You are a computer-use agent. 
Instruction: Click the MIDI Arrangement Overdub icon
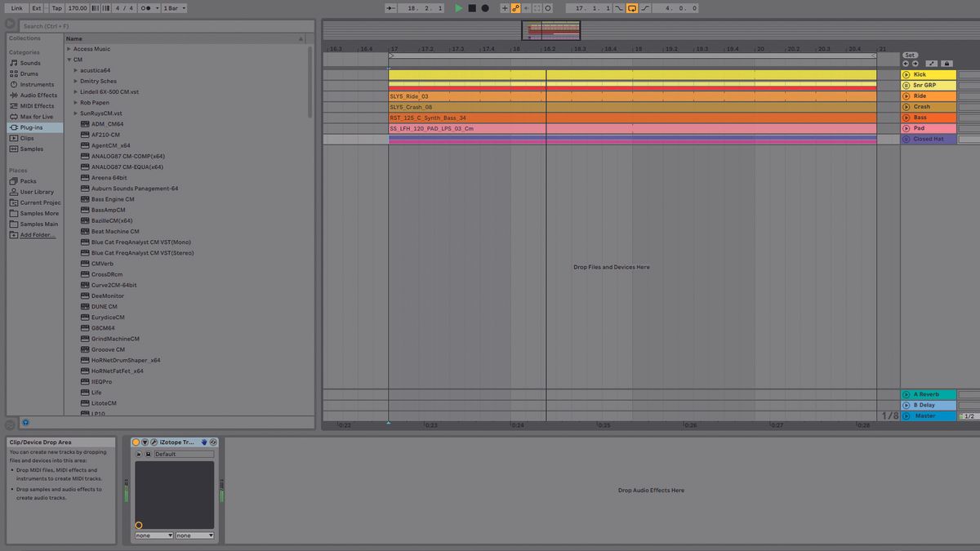coord(505,7)
